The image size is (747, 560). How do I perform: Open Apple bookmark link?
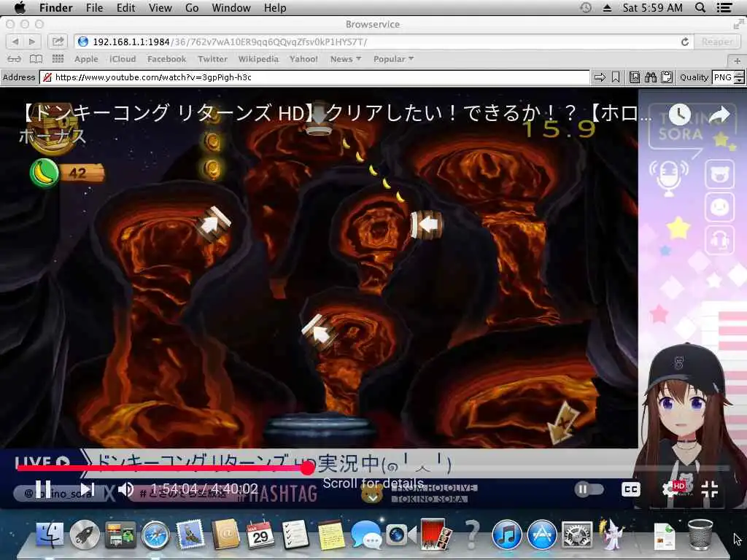tap(86, 59)
